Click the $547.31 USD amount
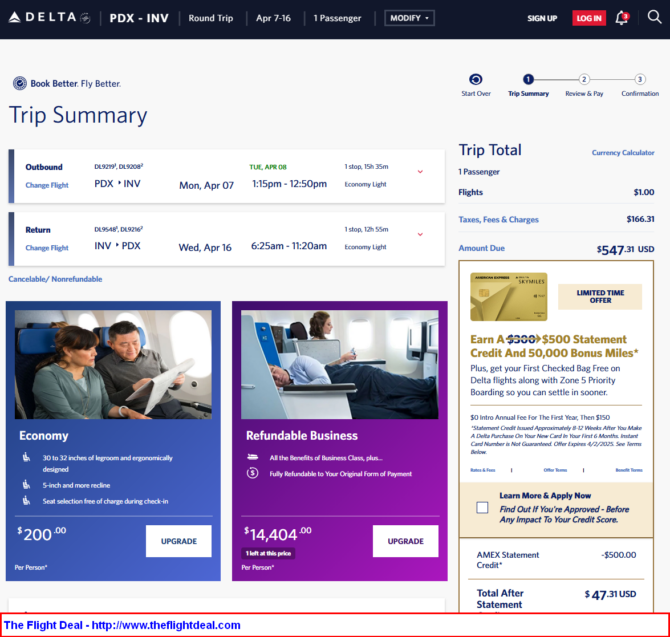670x637 pixels. tap(625, 250)
